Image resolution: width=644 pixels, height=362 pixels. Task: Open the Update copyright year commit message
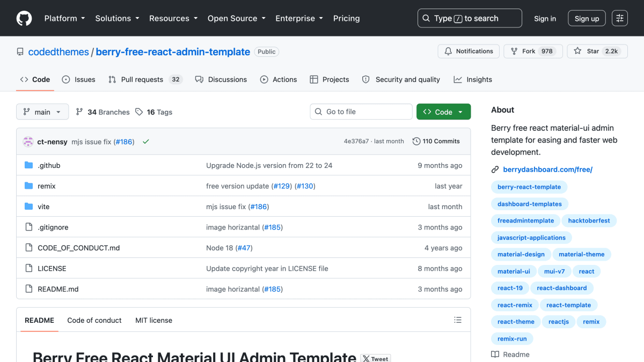coord(267,268)
